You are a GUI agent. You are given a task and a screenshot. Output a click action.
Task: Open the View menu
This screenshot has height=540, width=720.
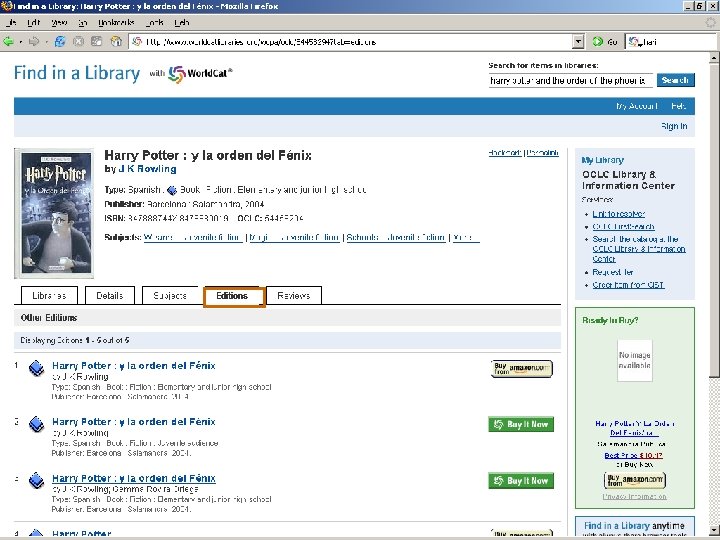pos(59,22)
